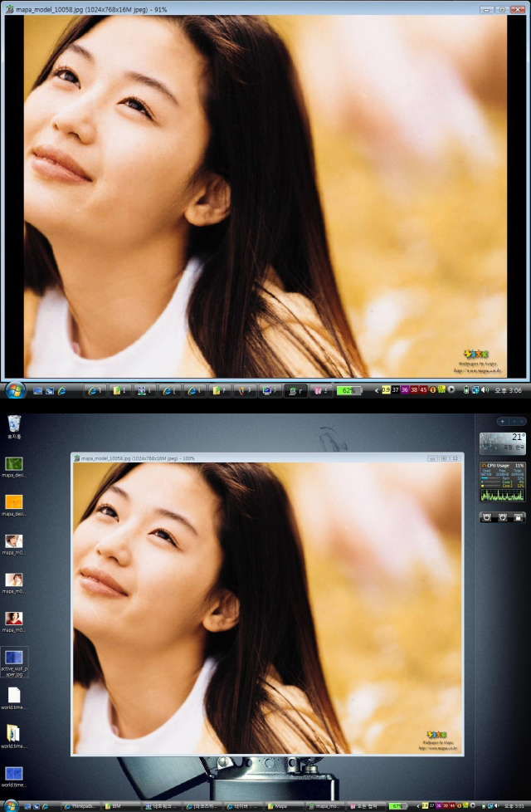531x812 pixels.
Task: Click the round play tray icon on upper taskbar
Action: coord(451,390)
